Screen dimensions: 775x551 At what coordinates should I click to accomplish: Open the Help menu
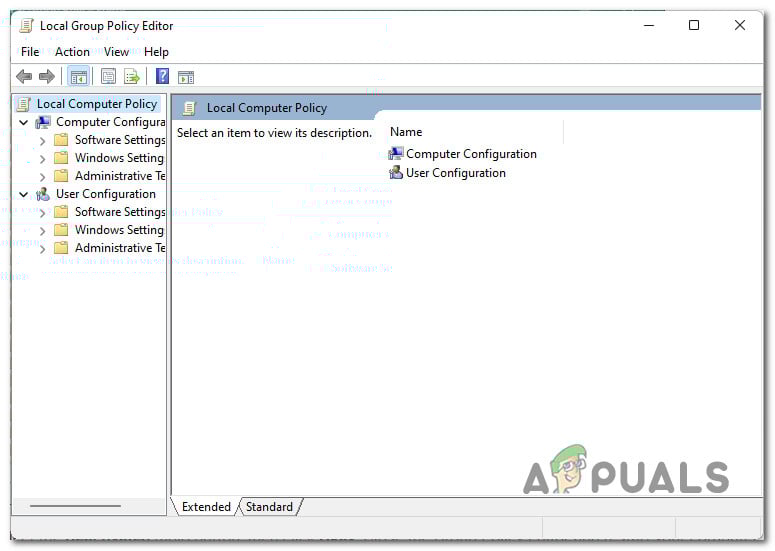pyautogui.click(x=156, y=52)
